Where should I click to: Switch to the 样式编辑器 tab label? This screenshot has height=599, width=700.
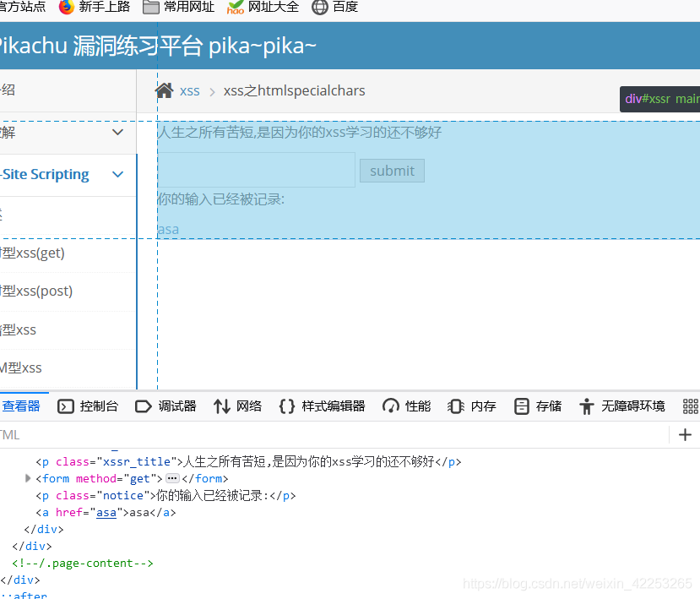tap(334, 406)
